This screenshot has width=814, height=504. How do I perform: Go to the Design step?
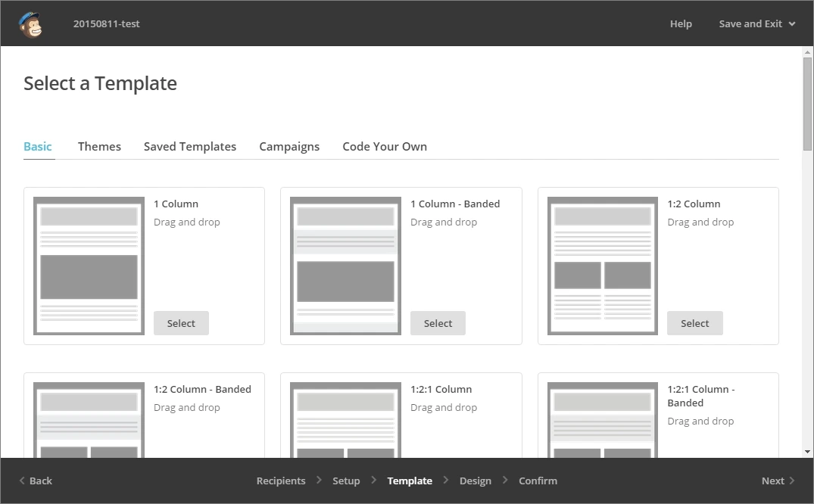(475, 481)
